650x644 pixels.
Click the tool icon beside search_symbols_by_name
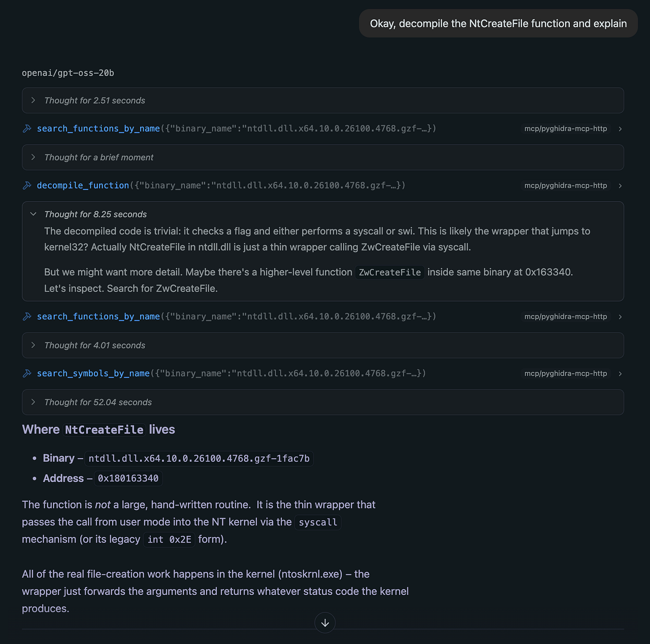coord(27,373)
